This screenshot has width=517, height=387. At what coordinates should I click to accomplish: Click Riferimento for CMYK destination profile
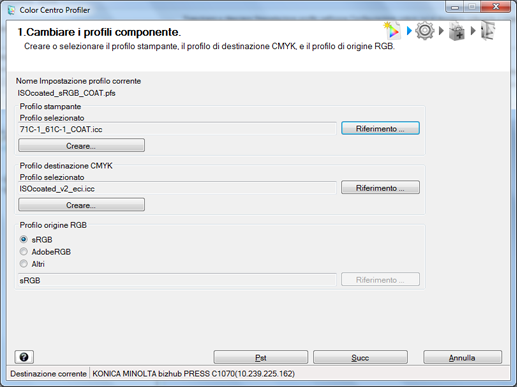[380, 188]
